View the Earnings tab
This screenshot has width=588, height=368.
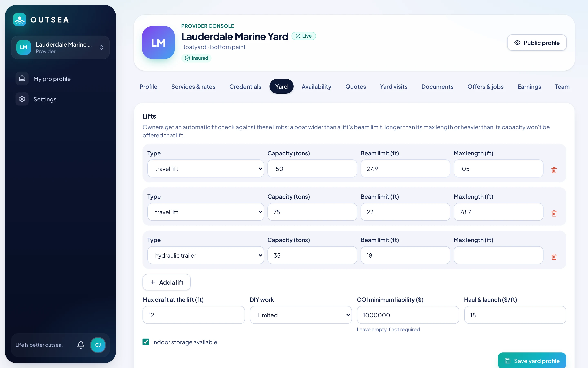pos(529,87)
